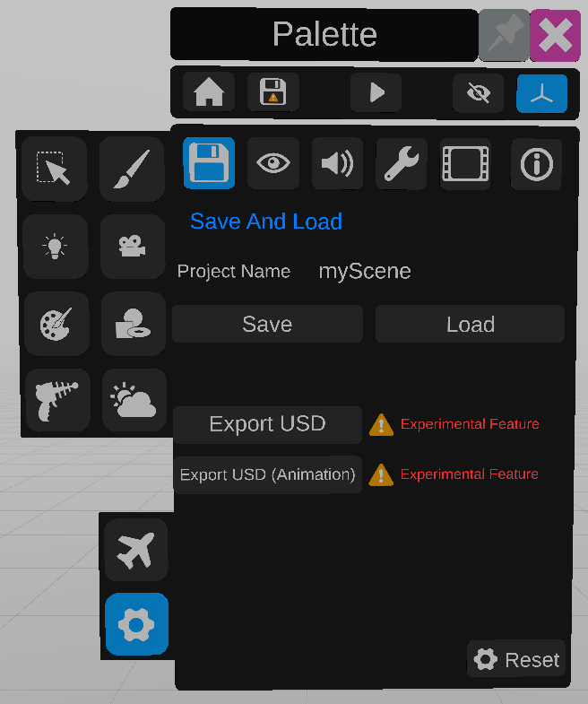Click the Load button
The height and width of the screenshot is (704, 588).
click(470, 324)
